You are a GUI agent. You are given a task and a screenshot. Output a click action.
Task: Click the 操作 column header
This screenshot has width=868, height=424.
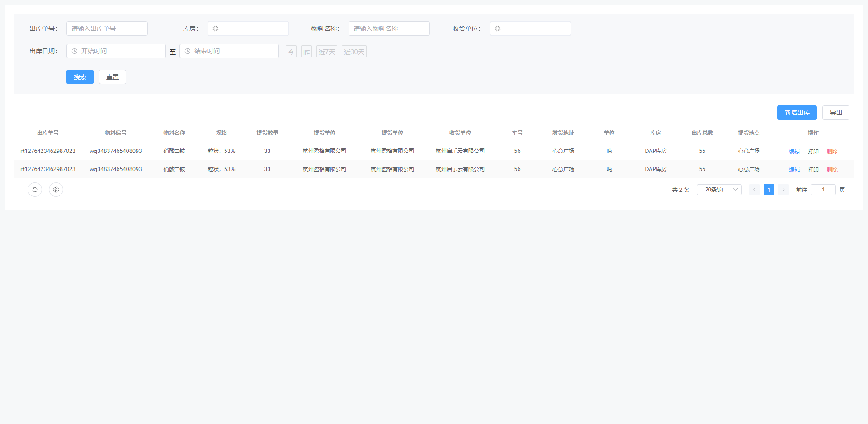click(813, 133)
